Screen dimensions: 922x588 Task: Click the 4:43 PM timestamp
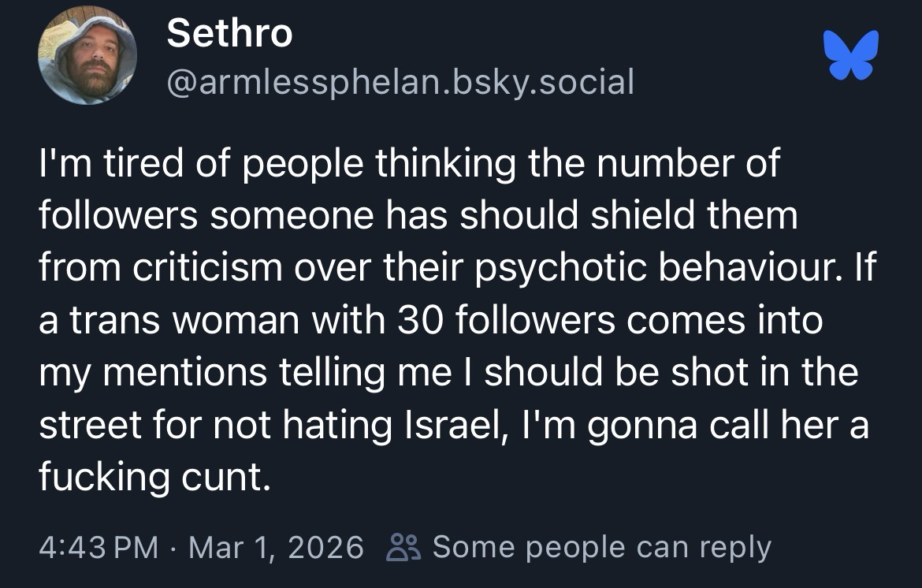pos(98,546)
